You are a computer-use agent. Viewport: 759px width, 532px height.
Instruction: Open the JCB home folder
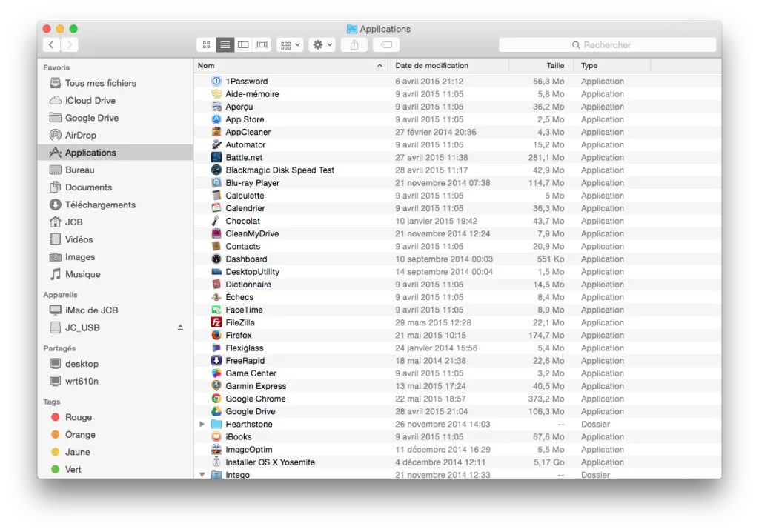coord(115,222)
